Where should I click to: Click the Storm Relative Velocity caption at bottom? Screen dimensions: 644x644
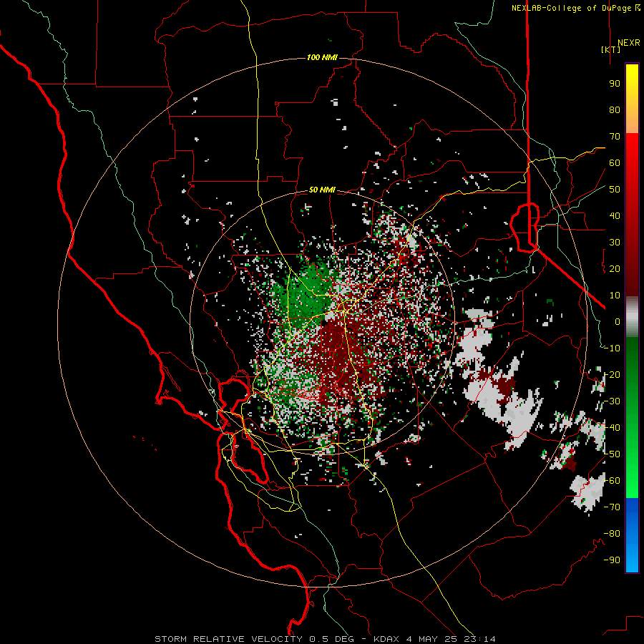tap(325, 639)
